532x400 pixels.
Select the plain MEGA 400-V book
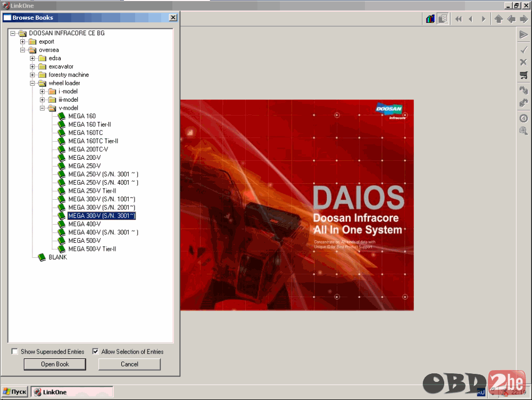click(x=85, y=224)
